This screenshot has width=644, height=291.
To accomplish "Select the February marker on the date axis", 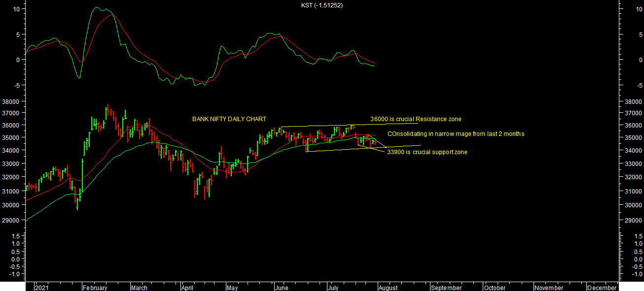I will [x=95, y=288].
